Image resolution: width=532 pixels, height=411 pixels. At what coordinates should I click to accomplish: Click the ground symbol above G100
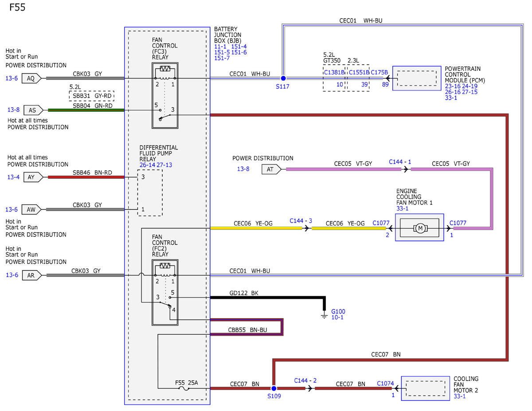[x=325, y=316]
